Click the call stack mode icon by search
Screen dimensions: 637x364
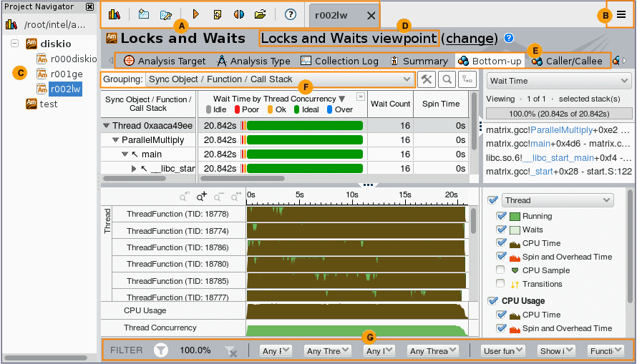pos(467,79)
